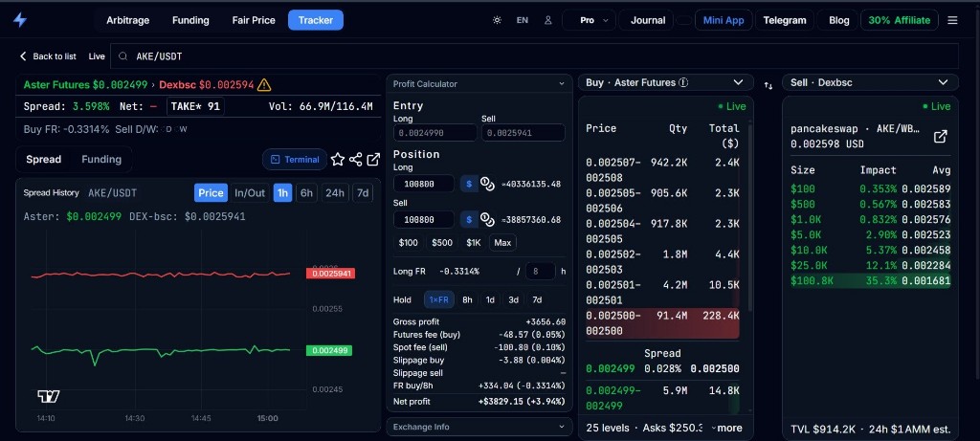Collapse the Profit Calculator panel
980x441 pixels.
561,83
